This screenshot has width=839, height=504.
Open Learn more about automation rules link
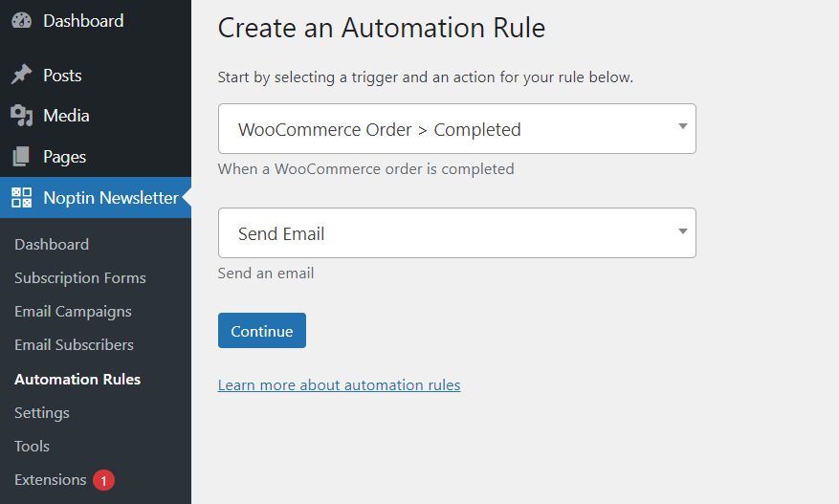339,385
